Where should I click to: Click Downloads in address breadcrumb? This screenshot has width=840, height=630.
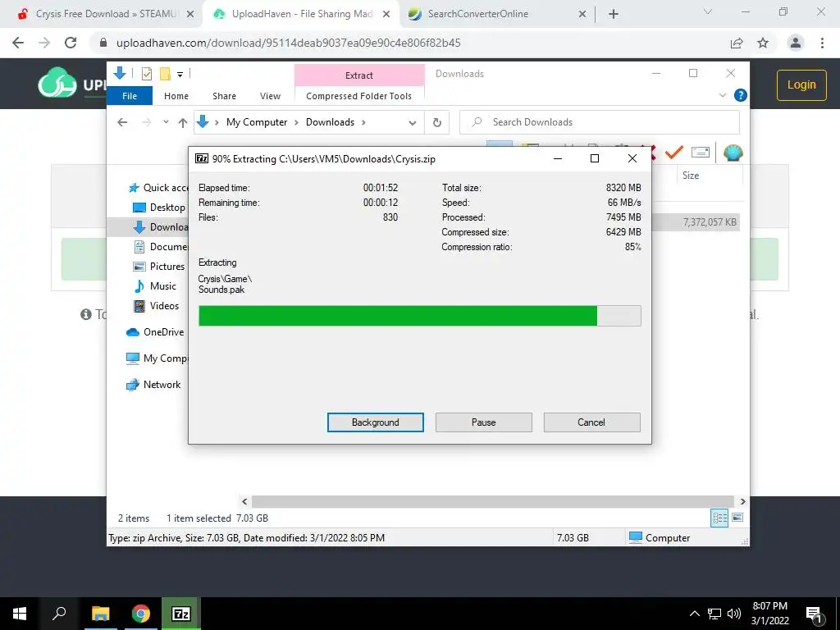330,122
